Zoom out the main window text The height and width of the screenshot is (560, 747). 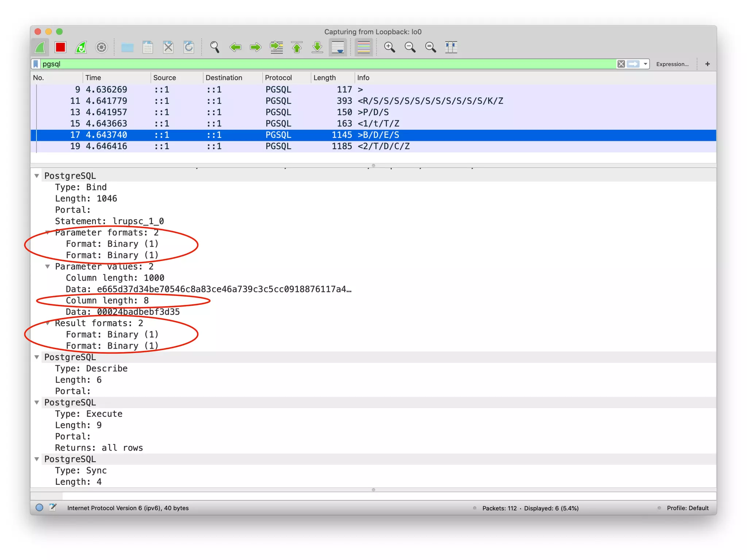pyautogui.click(x=410, y=47)
